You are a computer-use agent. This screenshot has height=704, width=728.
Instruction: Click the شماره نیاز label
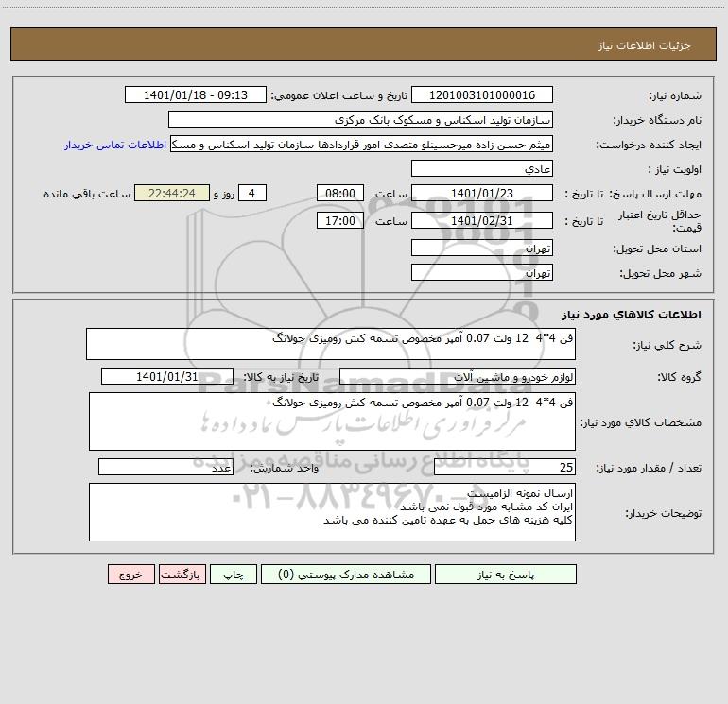pyautogui.click(x=675, y=95)
